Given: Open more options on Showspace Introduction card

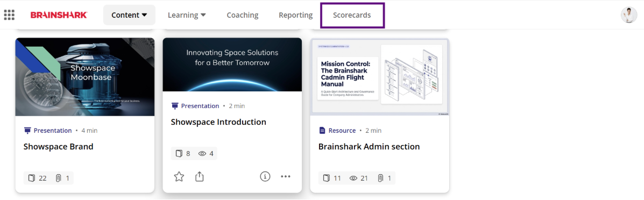Looking at the screenshot, I should click(286, 176).
